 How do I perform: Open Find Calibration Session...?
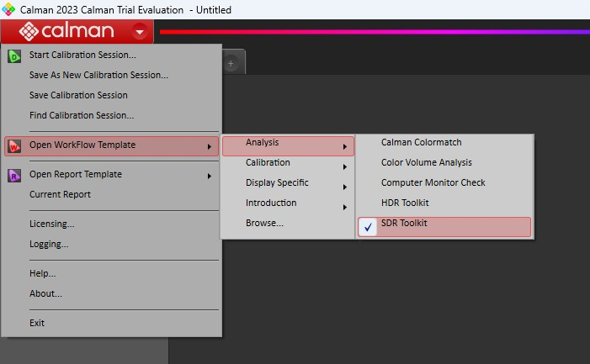point(82,115)
